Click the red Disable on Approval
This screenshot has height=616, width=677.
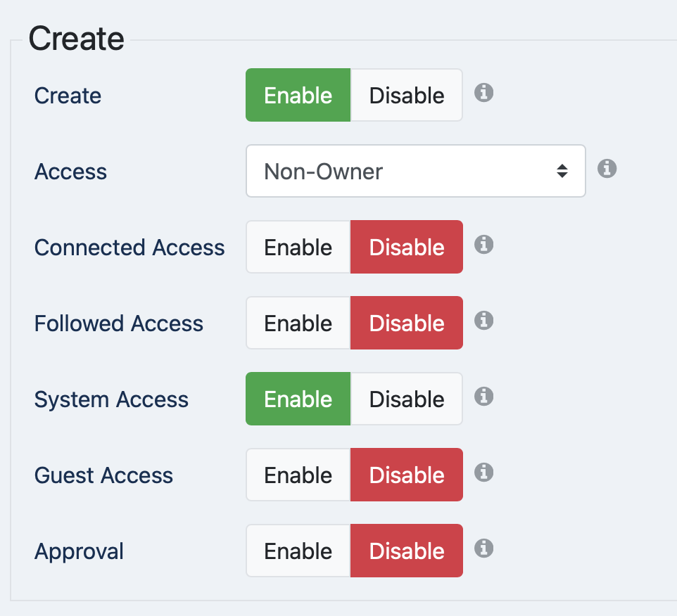(406, 551)
